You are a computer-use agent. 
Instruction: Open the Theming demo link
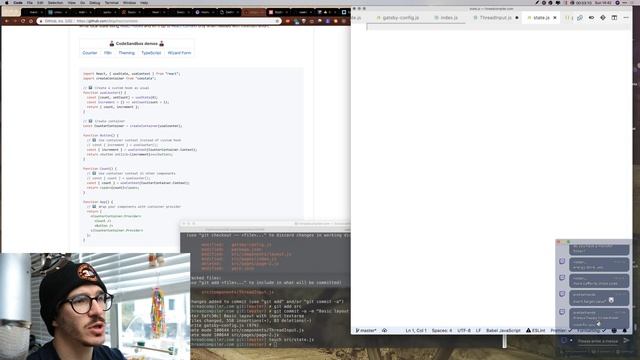[127, 53]
